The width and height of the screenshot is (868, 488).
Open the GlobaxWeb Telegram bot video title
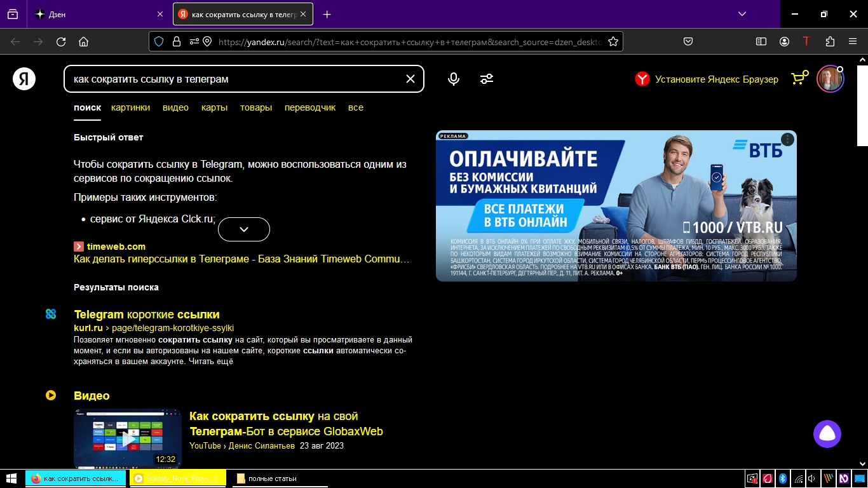(x=286, y=424)
